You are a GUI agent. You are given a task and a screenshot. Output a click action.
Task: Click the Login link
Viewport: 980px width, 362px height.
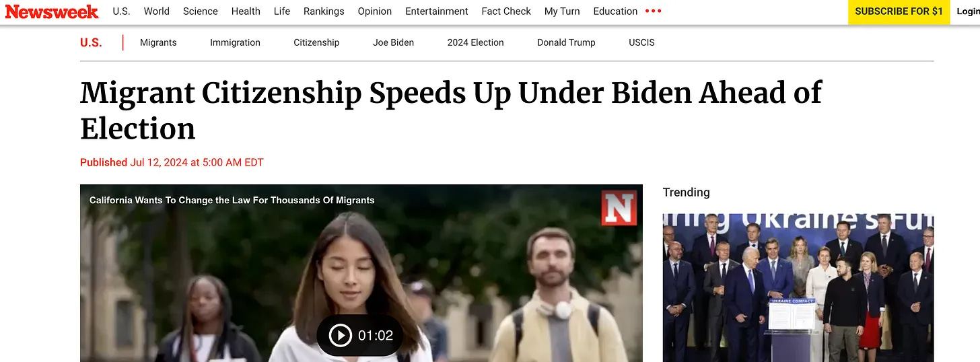[x=968, y=11]
